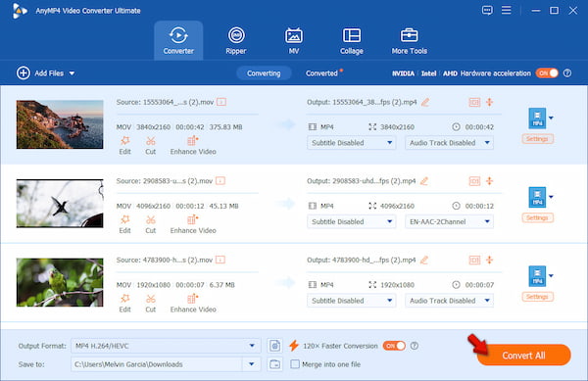The width and height of the screenshot is (588, 381).
Task: Open the hamburger menu in title bar
Action: point(507,10)
